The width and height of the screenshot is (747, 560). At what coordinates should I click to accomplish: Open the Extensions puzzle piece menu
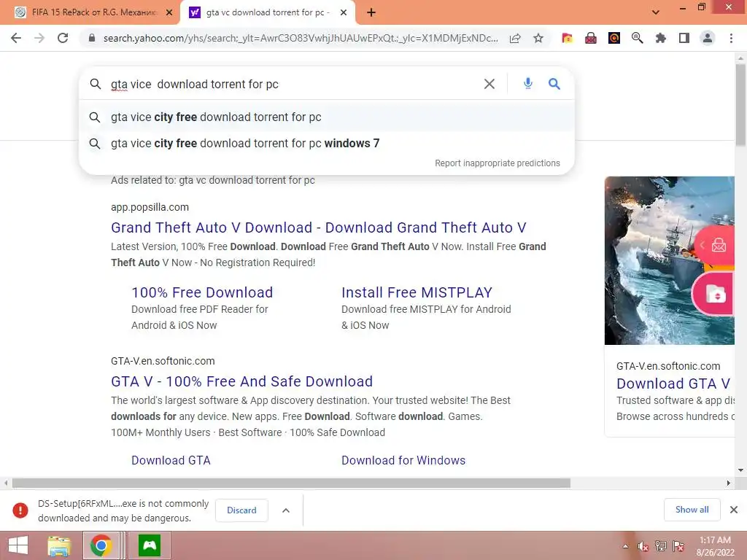[661, 38]
